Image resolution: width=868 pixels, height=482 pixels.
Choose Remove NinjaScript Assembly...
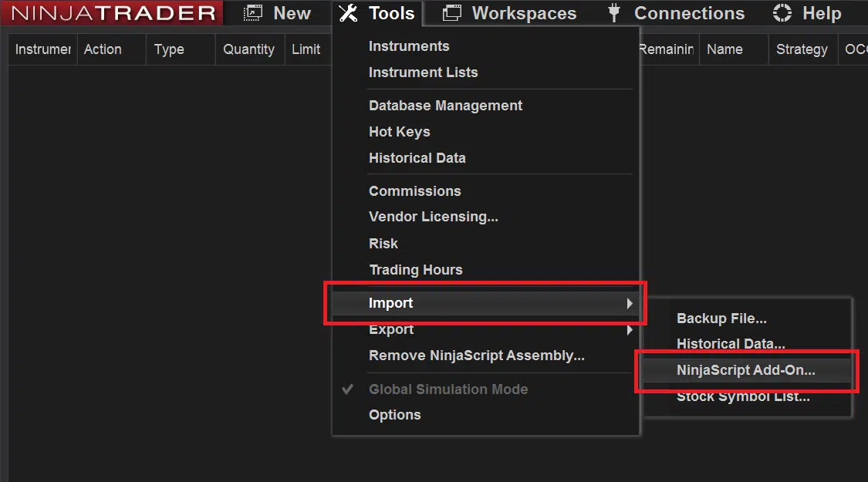[477, 356]
